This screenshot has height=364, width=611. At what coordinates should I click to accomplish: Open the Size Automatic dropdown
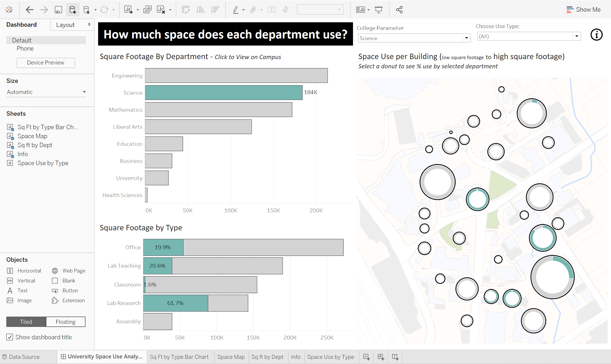click(x=46, y=92)
